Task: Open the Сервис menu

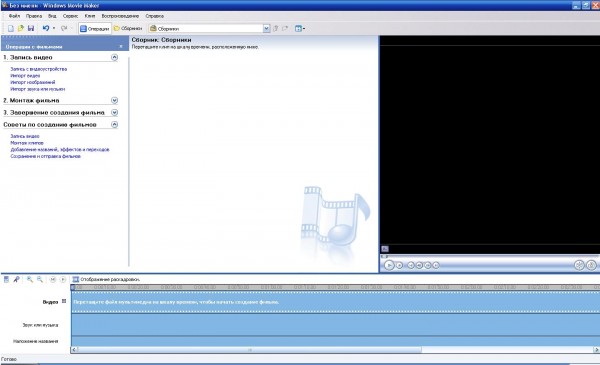Action: point(70,16)
